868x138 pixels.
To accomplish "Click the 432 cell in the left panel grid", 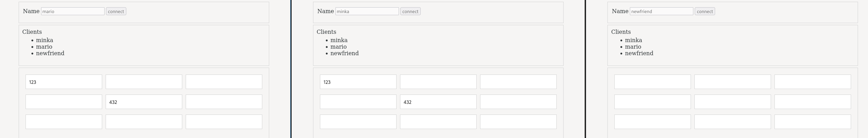I will tap(144, 102).
